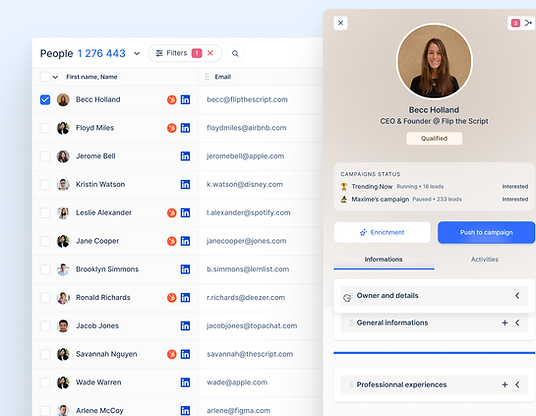Click Leslie Alexander's HubSpot icon
The height and width of the screenshot is (416, 536).
pyautogui.click(x=172, y=213)
